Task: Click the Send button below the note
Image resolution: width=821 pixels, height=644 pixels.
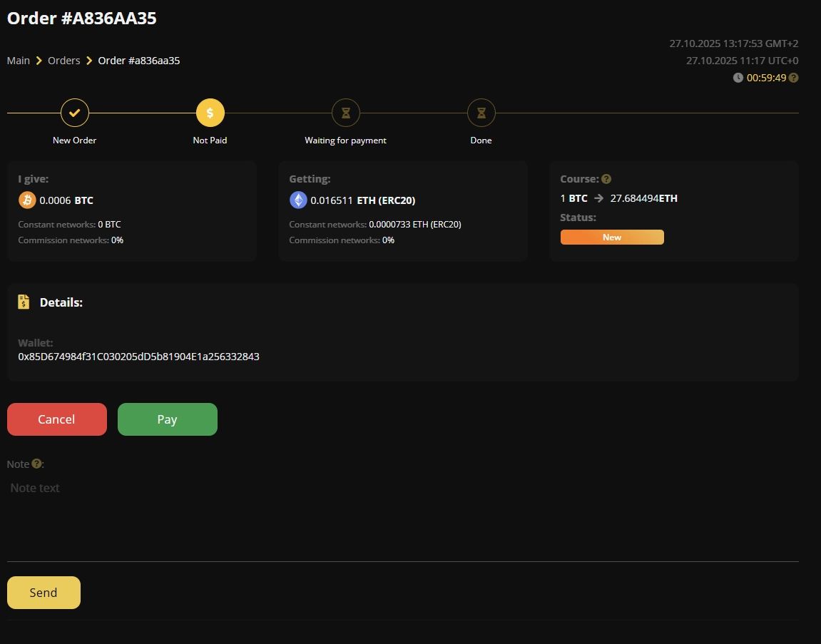Action: pyautogui.click(x=44, y=592)
